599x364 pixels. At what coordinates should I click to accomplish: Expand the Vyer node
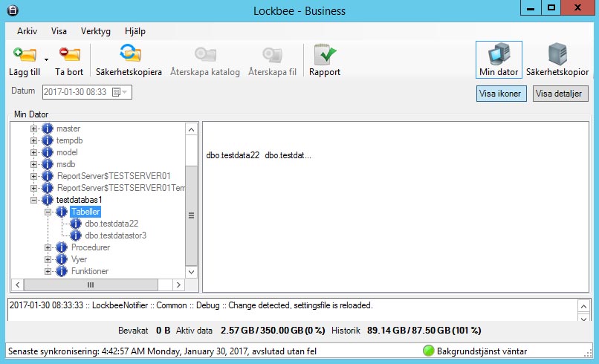tap(48, 259)
